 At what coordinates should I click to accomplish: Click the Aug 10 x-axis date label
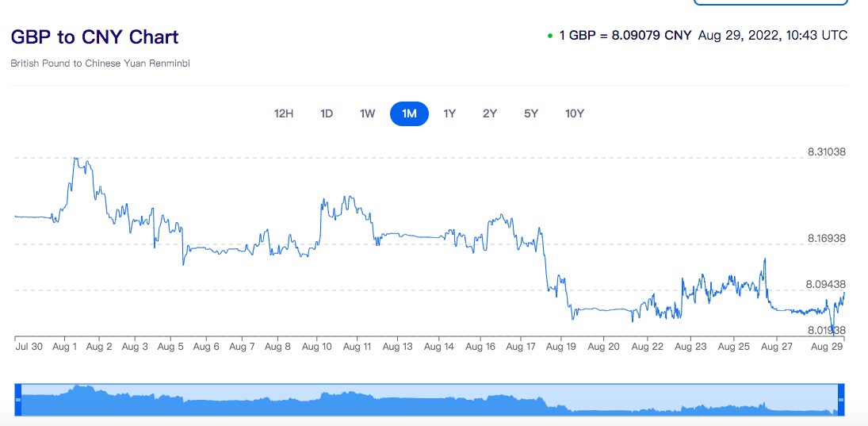click(317, 347)
